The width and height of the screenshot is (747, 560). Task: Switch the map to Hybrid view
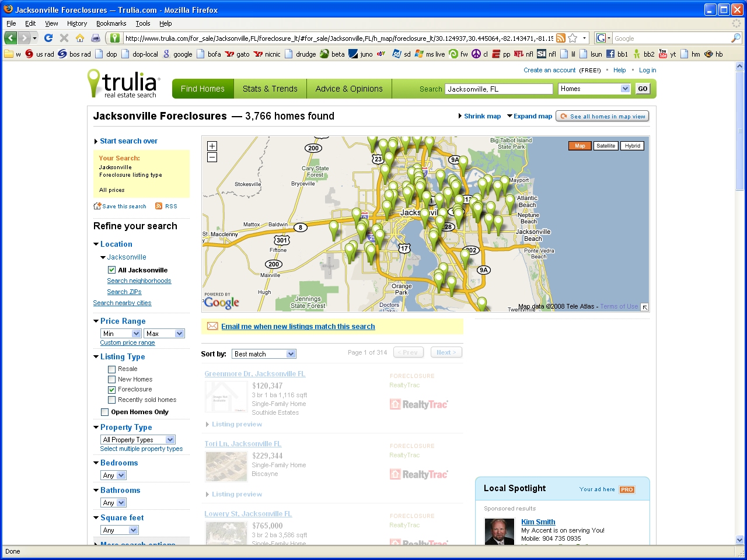click(x=632, y=146)
